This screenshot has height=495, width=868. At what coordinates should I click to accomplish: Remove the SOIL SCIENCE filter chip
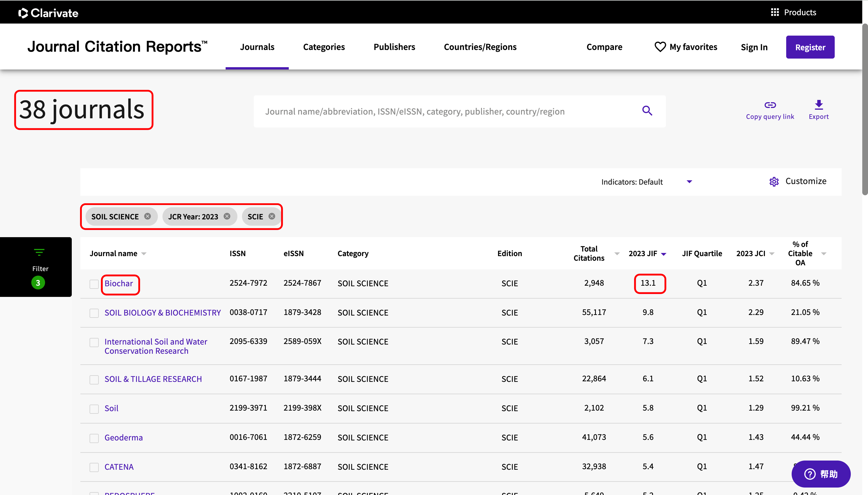(x=148, y=216)
